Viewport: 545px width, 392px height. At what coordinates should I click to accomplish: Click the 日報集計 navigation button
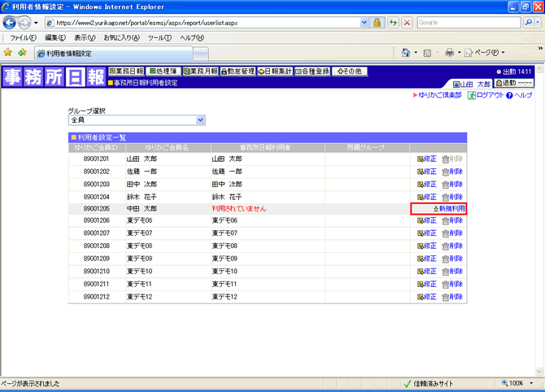pyautogui.click(x=275, y=72)
